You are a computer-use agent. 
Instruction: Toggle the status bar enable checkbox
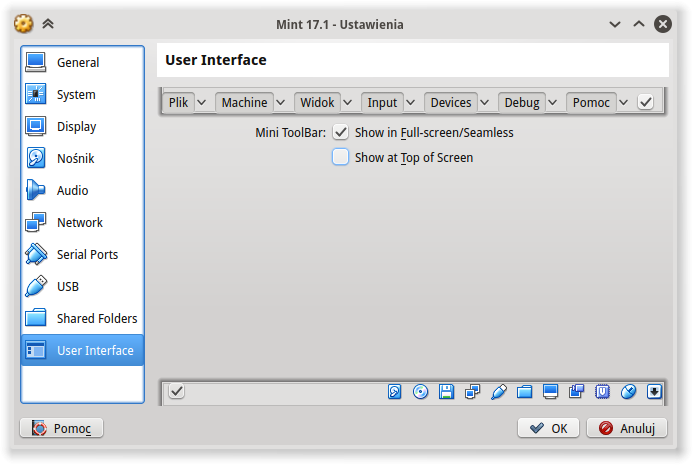[x=176, y=391]
